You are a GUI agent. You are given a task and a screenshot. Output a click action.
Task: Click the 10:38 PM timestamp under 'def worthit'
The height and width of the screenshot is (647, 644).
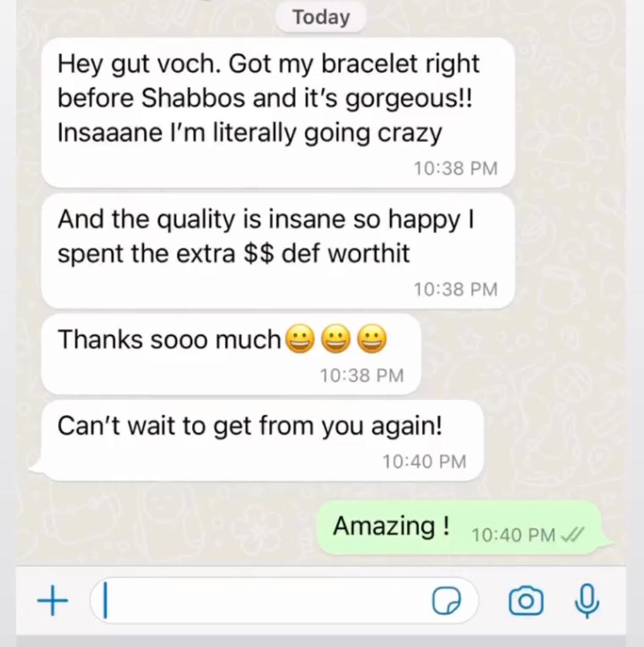pos(456,289)
